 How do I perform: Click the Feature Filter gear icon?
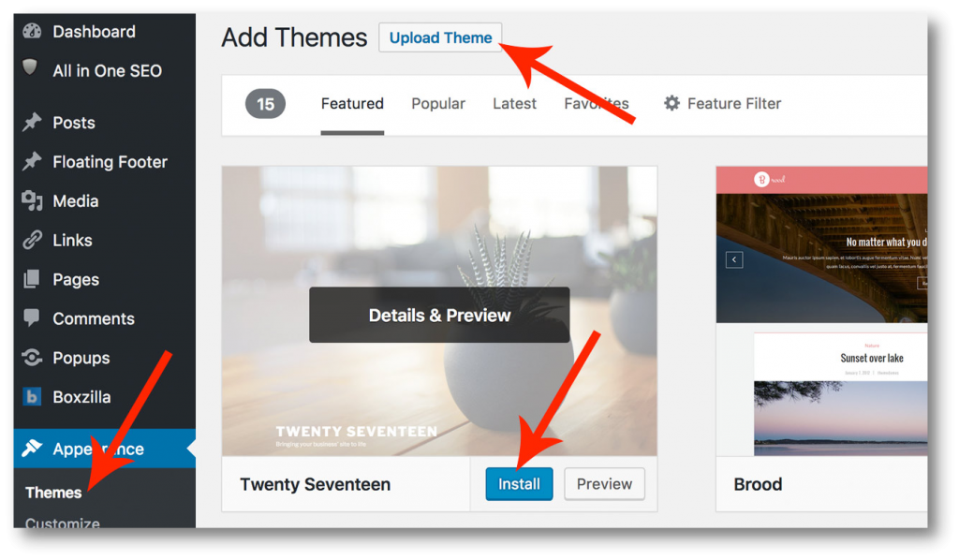coord(671,104)
